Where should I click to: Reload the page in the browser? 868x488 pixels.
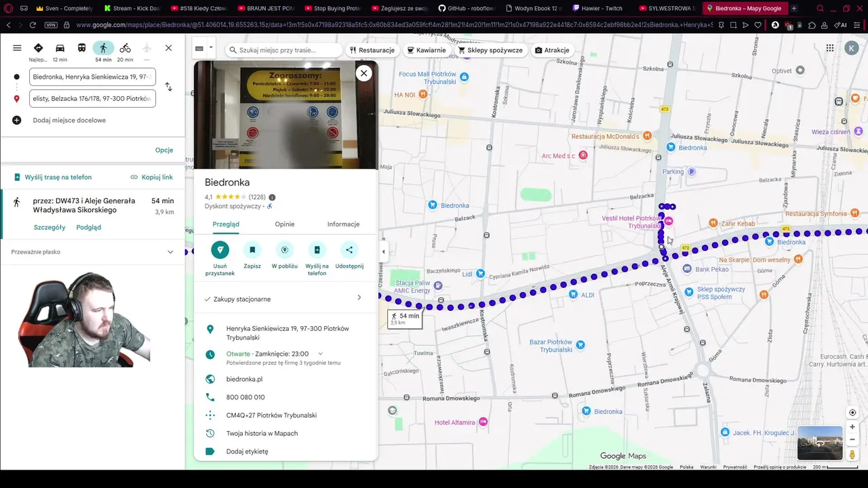(33, 25)
